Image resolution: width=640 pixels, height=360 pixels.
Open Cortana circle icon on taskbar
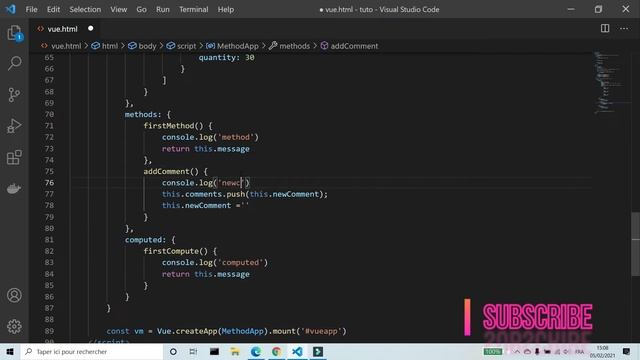pos(173,351)
